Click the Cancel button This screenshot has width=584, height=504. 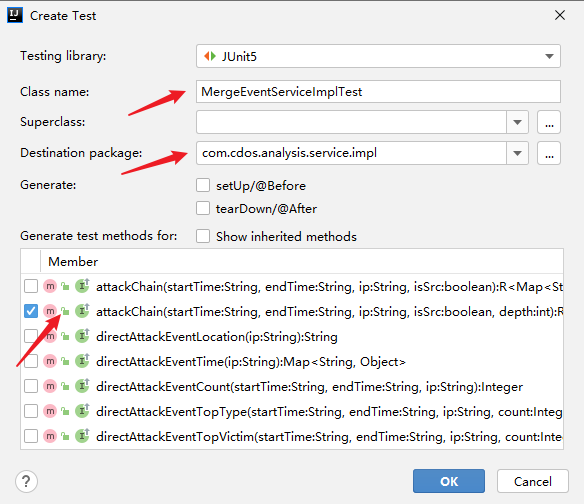533,481
